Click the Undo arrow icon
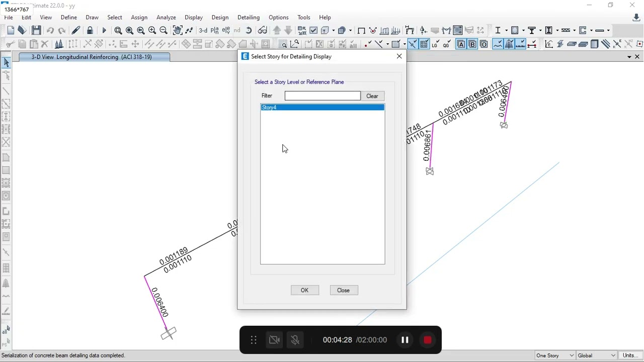644x362 pixels. coord(50,31)
